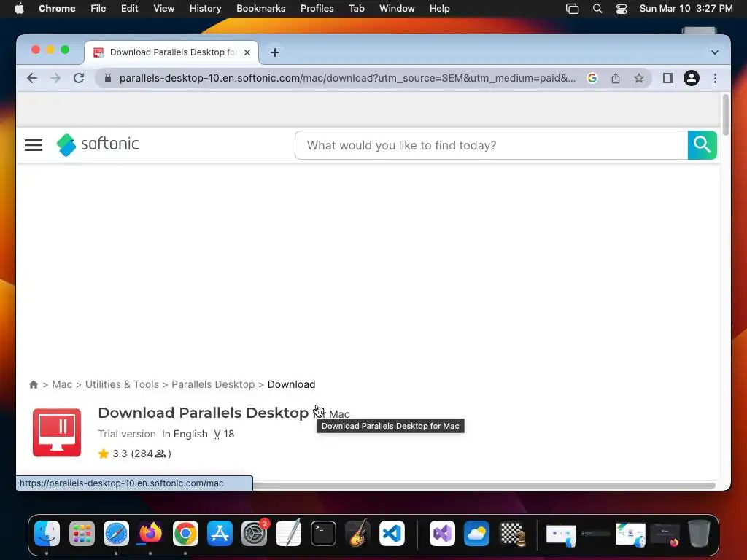The height and width of the screenshot is (560, 747).
Task: Open Finder from the Dock
Action: (x=47, y=533)
